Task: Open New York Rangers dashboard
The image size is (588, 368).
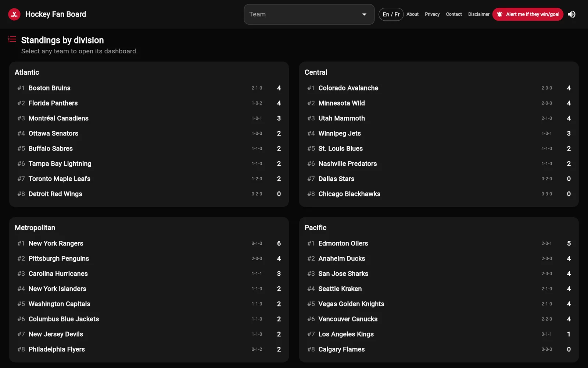Action: 149,243
